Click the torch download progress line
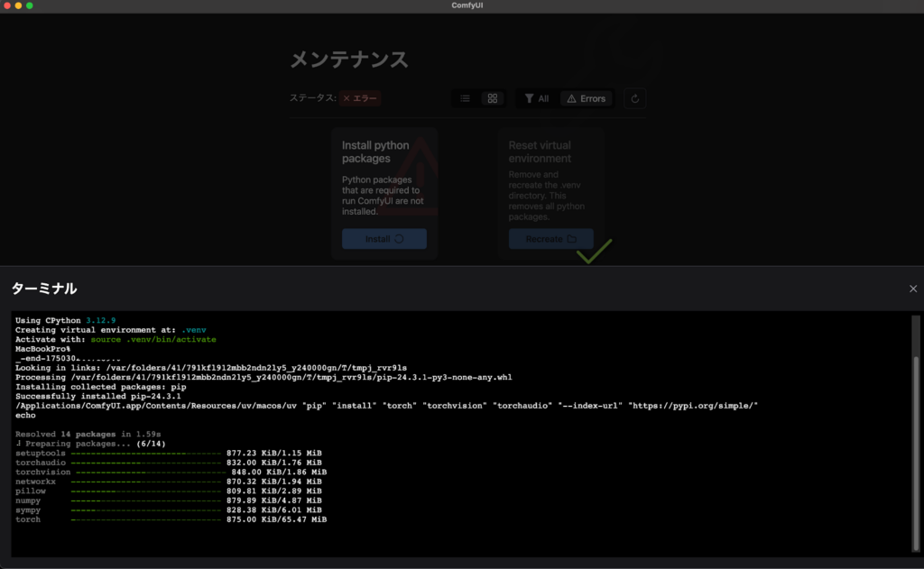Screen dimensions: 924x569 [171, 519]
